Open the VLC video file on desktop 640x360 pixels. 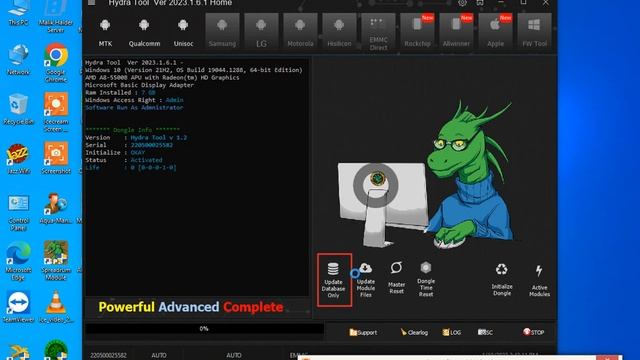tap(56, 307)
